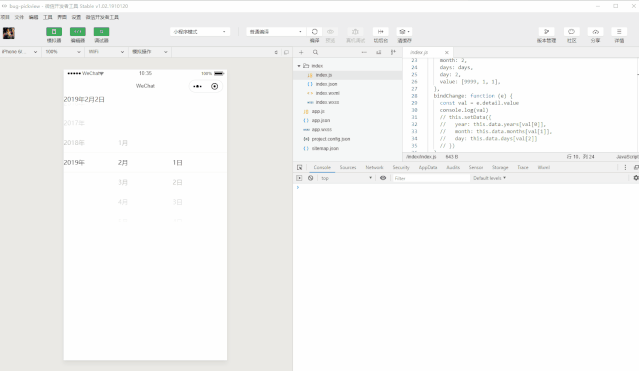Select index.json in file tree
The width and height of the screenshot is (639, 371).
click(348, 84)
